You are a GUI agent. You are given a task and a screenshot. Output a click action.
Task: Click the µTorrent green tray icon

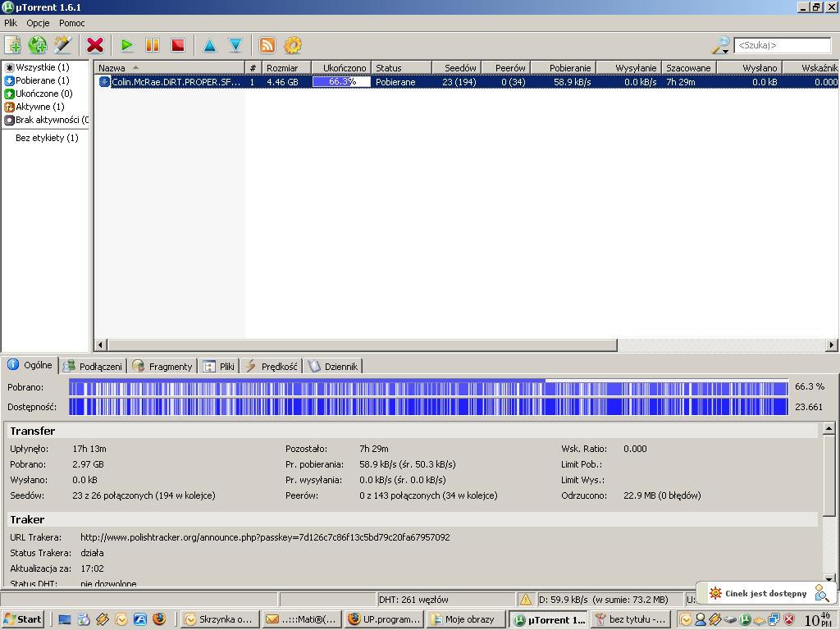tap(744, 620)
